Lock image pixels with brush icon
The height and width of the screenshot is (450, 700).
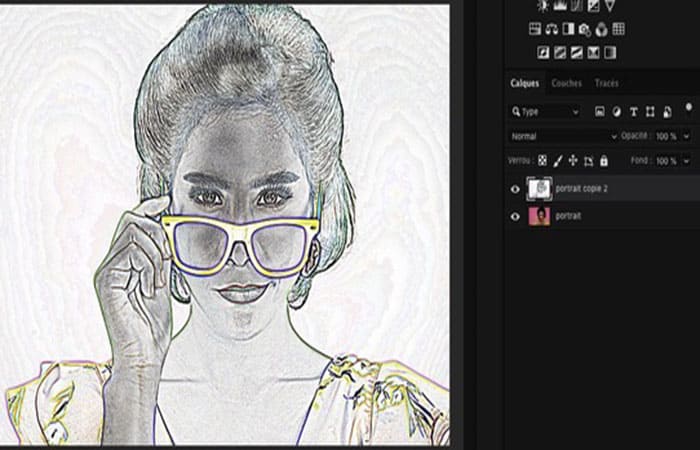558,161
